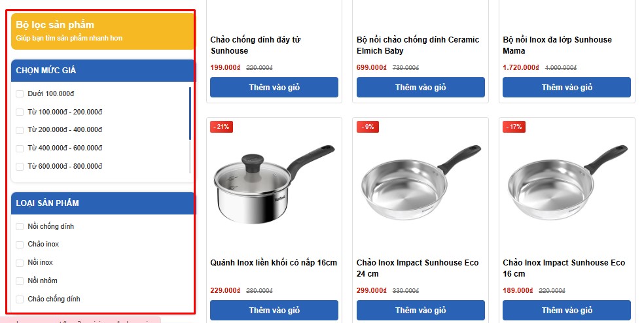Image resolution: width=644 pixels, height=323 pixels.
Task: Add Bộ nồi Inox Sunhouse Mama to cart
Action: click(566, 88)
